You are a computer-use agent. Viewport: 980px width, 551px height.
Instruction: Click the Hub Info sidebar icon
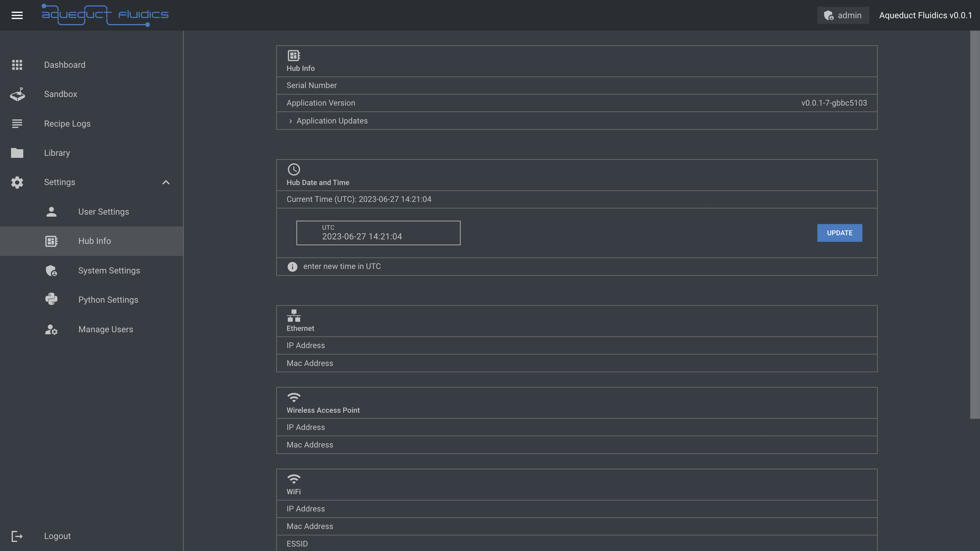[51, 241]
